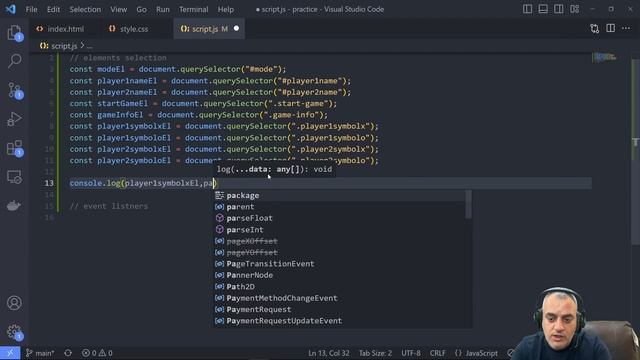640x360 pixels.
Task: Click the unsaved dot on script.js tab
Action: (x=236, y=29)
